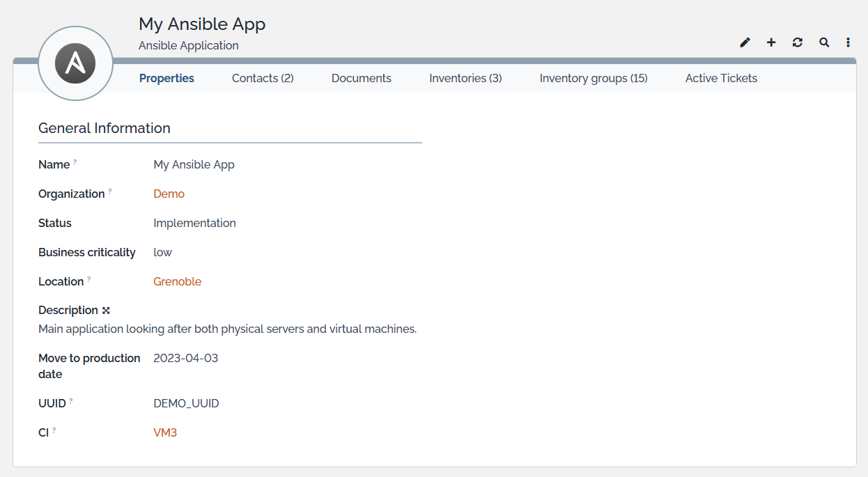The height and width of the screenshot is (477, 868).
Task: Open the Grenoble location link
Action: tap(177, 281)
